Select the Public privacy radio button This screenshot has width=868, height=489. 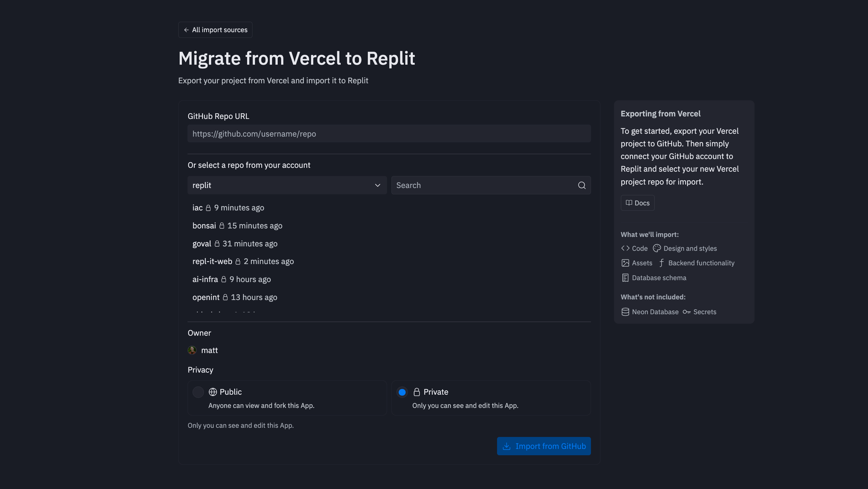click(198, 392)
